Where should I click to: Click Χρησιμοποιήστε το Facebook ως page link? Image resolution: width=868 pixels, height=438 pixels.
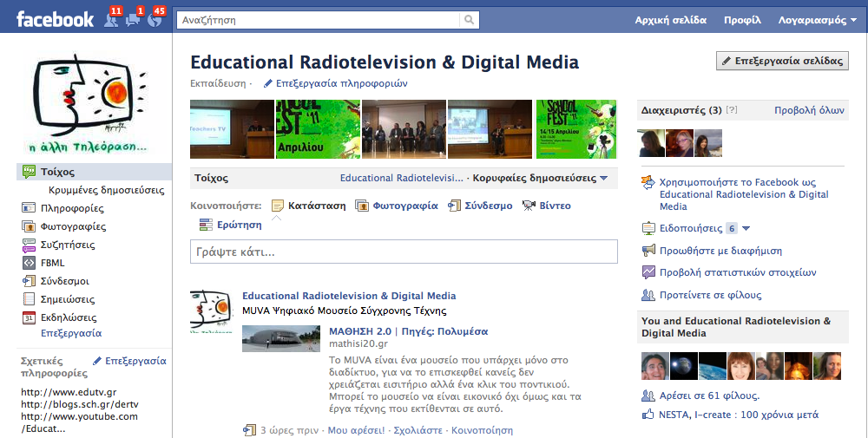pos(744,194)
